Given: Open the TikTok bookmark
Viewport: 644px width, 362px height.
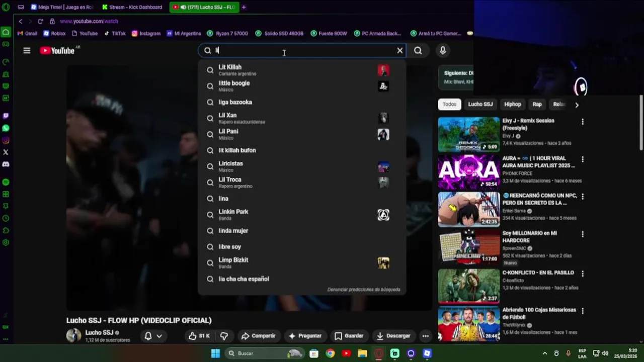Looking at the screenshot, I should pyautogui.click(x=115, y=33).
